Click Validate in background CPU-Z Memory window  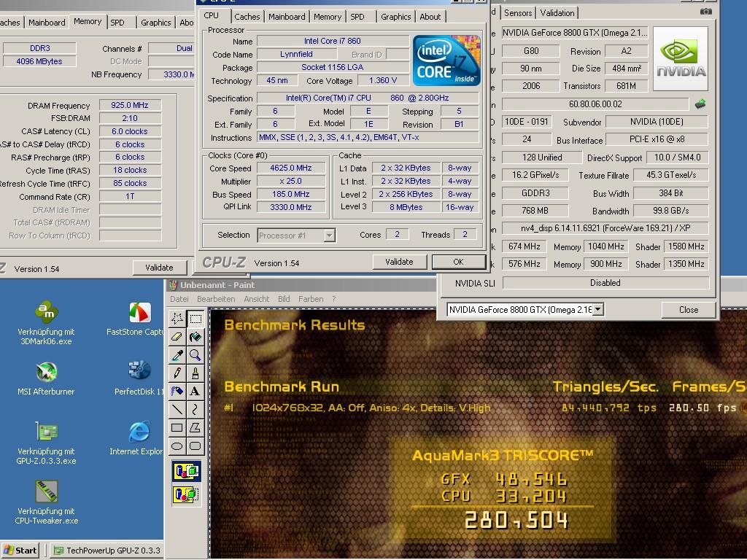[159, 268]
